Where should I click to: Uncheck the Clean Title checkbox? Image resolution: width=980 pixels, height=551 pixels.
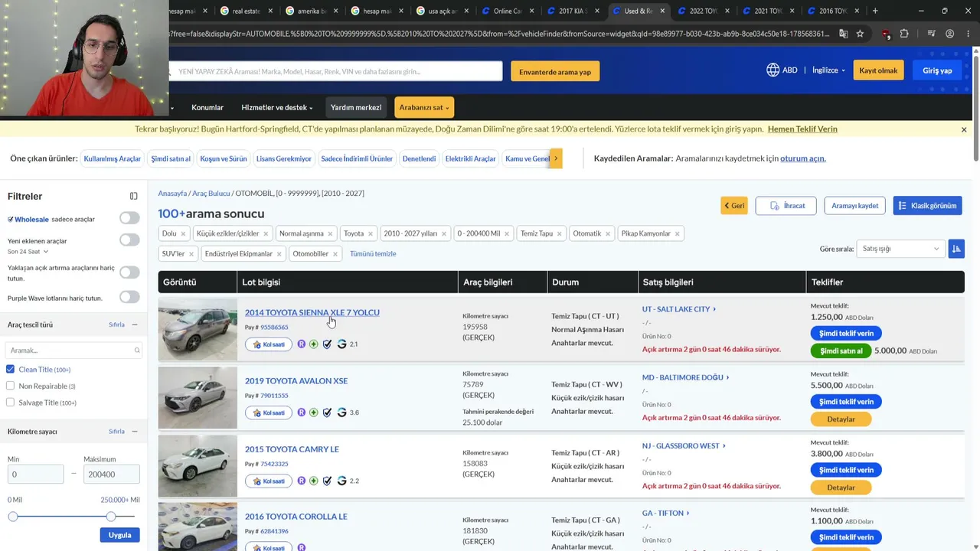(x=10, y=370)
